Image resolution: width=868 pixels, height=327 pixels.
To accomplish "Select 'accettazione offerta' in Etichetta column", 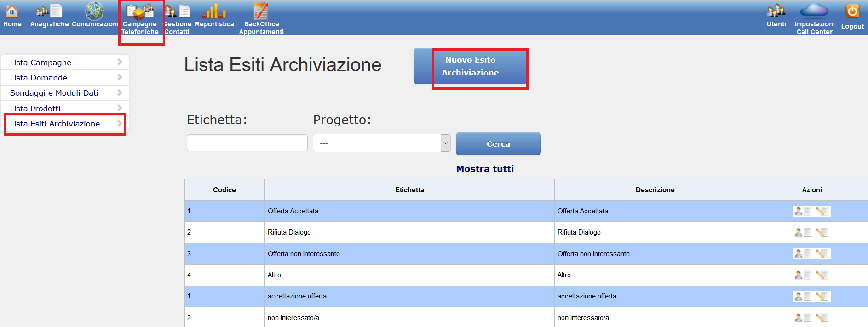I will (x=297, y=296).
